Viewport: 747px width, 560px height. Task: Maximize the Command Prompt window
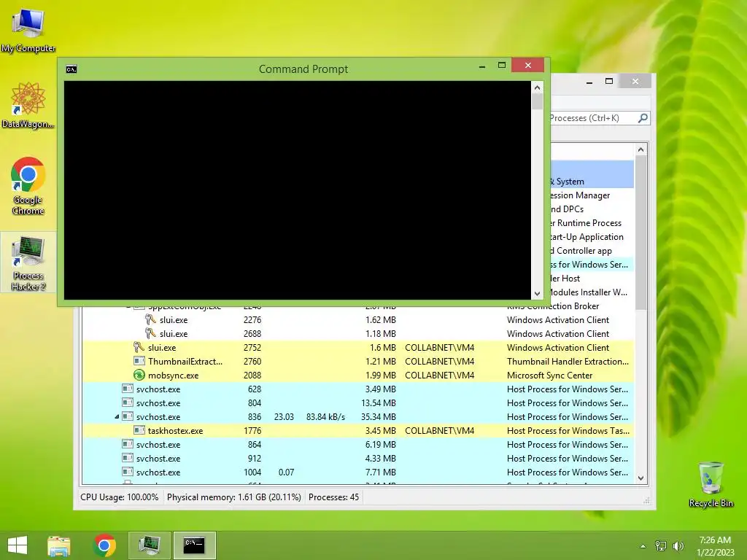[x=502, y=65]
